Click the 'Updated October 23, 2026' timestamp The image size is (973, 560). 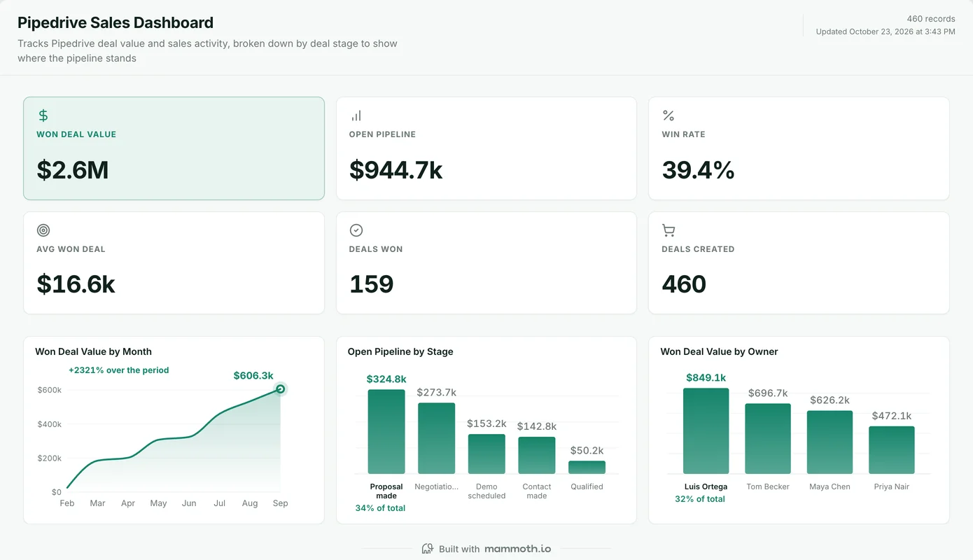[885, 31]
